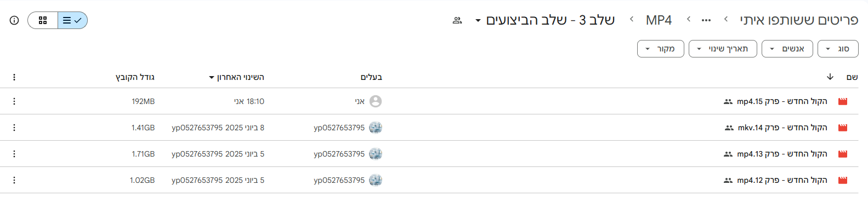Open more actions for פרק 15.mp4
Image resolution: width=868 pixels, height=219 pixels.
[14, 101]
